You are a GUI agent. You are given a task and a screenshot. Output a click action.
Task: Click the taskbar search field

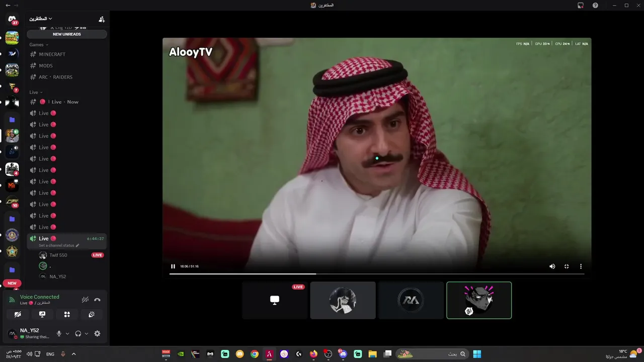(x=433, y=354)
